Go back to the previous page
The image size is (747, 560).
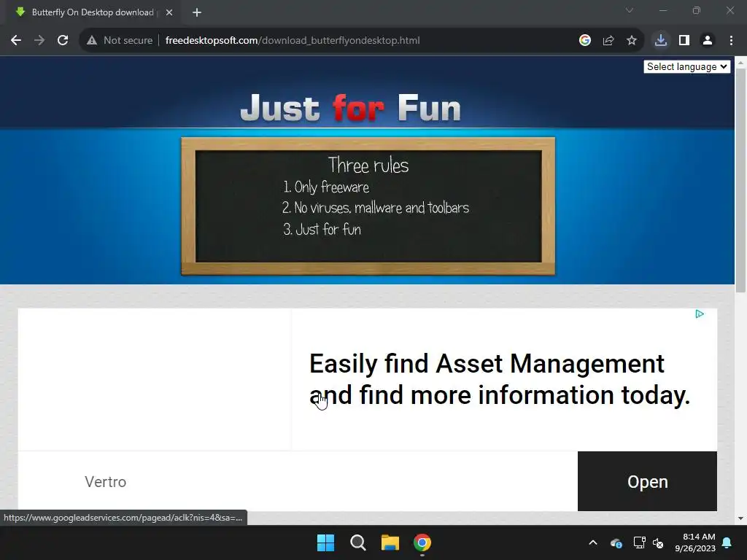click(x=16, y=41)
